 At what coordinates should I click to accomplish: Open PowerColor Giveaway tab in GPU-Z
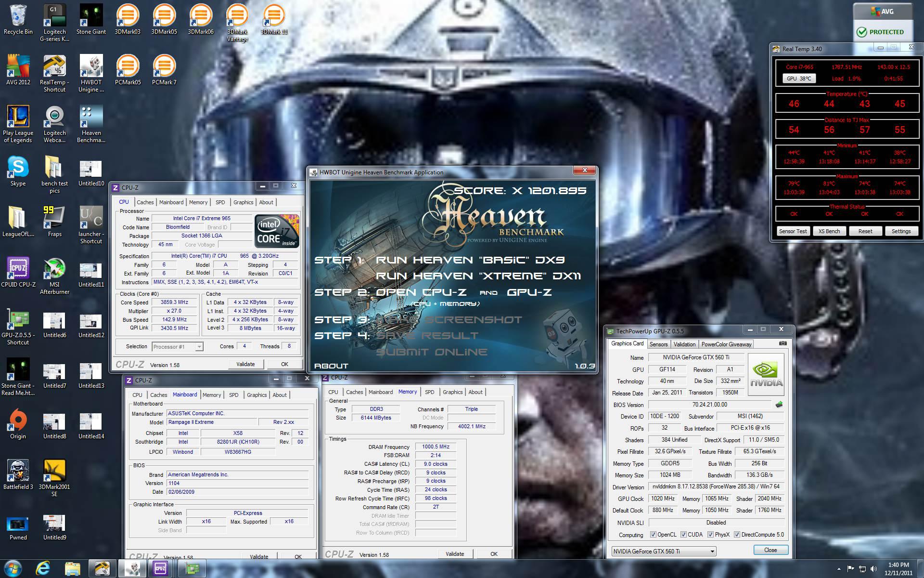[726, 344]
